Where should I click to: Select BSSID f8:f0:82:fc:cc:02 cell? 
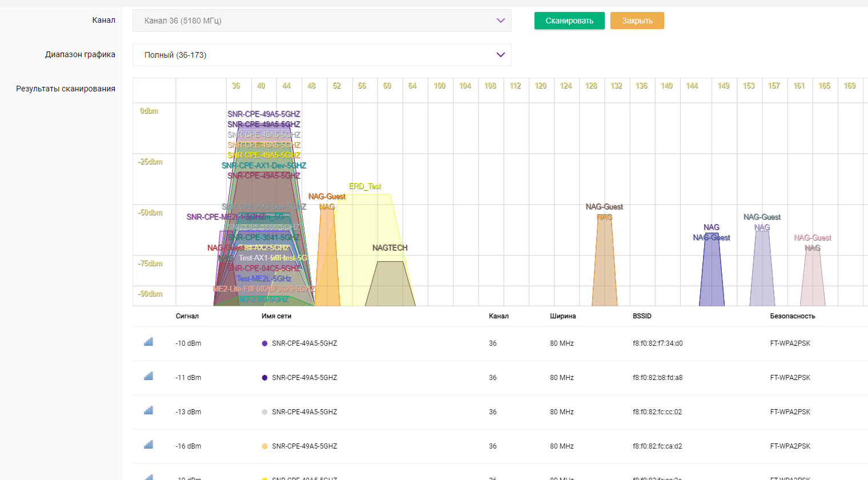pos(657,412)
